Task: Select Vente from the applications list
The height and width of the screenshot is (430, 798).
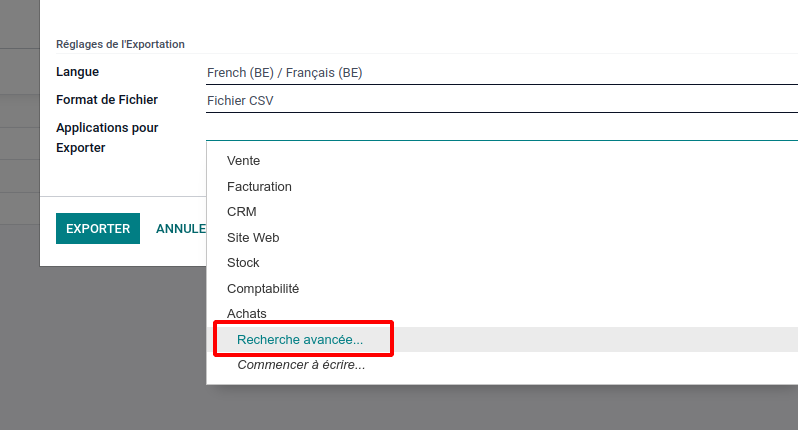Action: [243, 161]
